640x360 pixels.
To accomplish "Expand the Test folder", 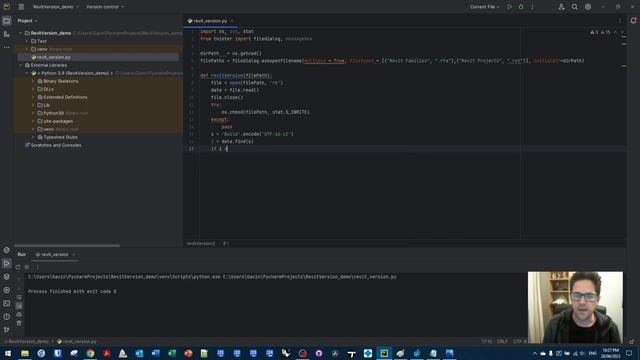I will pyautogui.click(x=27, y=41).
